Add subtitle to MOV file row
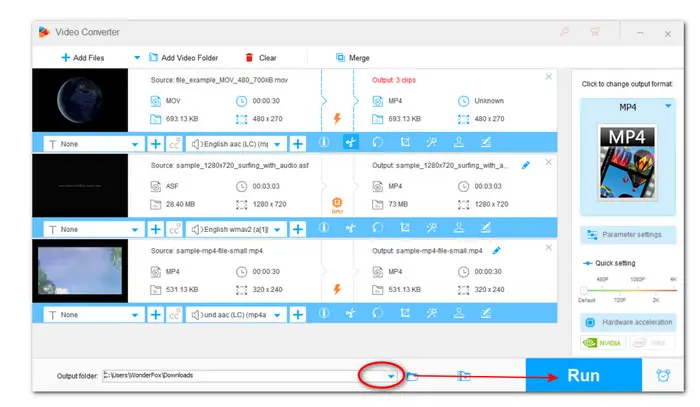 [x=155, y=144]
